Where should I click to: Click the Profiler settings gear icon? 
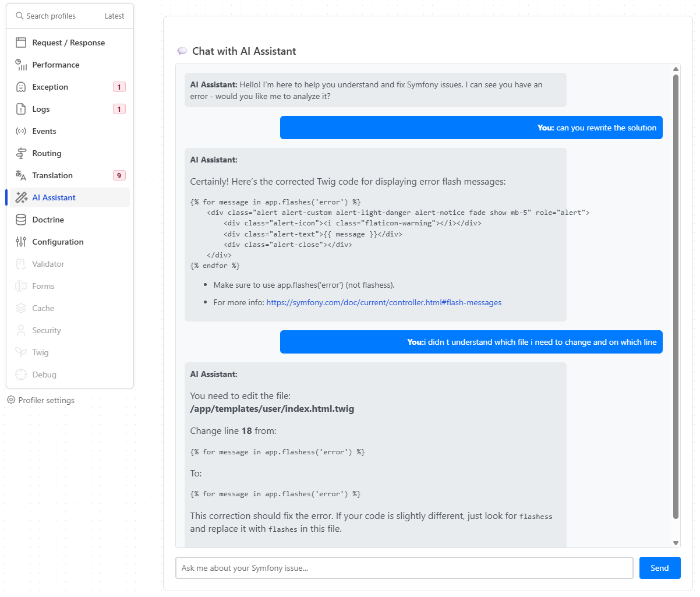10,400
